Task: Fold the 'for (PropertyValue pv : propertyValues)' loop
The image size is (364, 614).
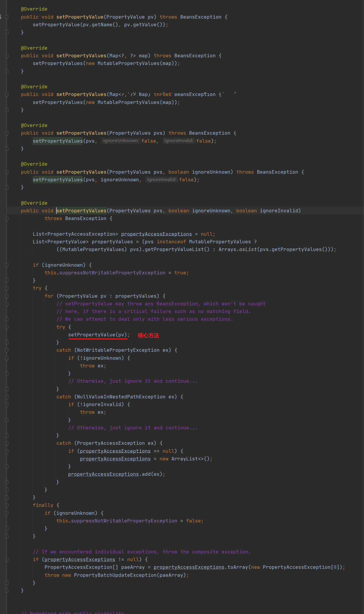Action: (7, 296)
